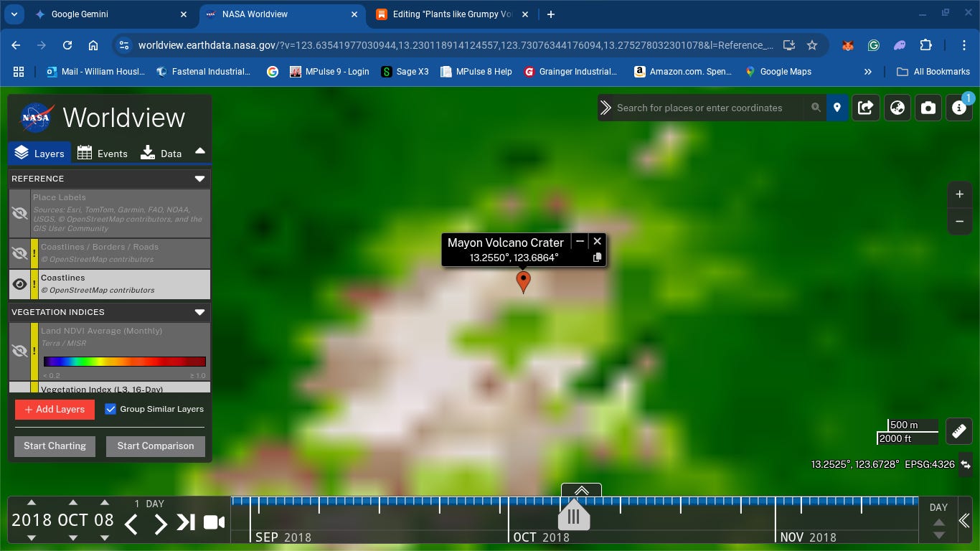The height and width of the screenshot is (551, 980).
Task: Minimize the Mayon Volcano Crater tooltip
Action: click(x=580, y=242)
